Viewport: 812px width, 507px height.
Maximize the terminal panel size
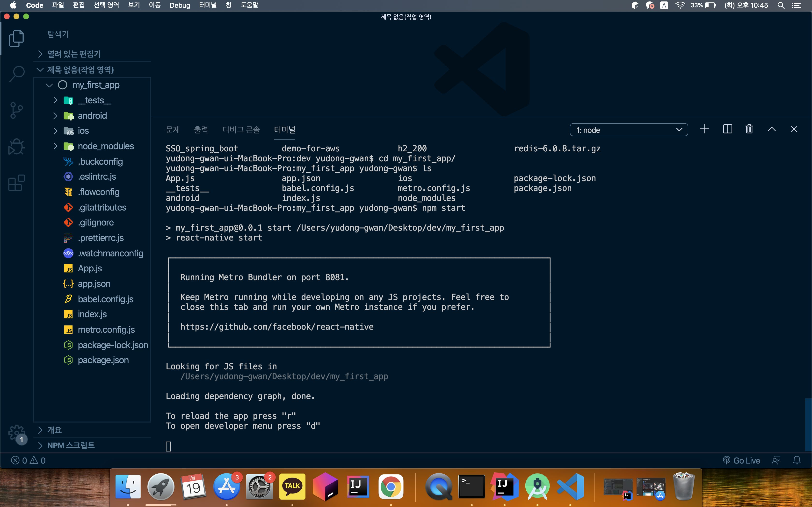pyautogui.click(x=772, y=129)
